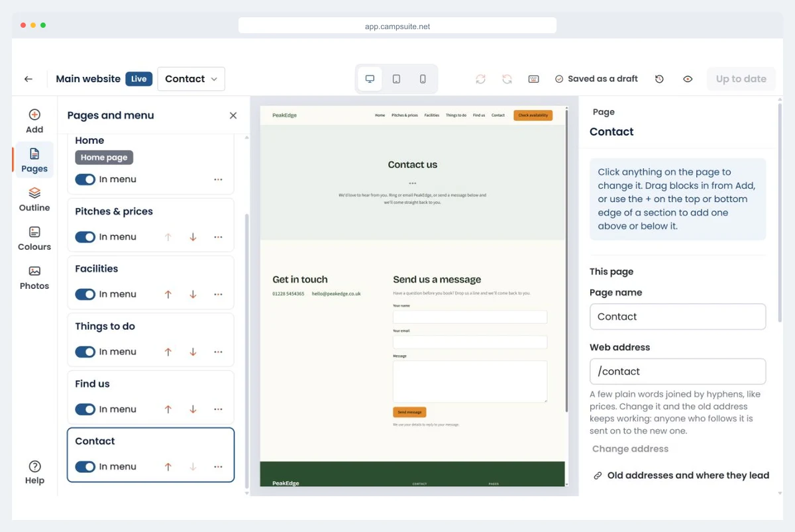
Task: Select the Pages sidebar tab
Action: [34, 160]
